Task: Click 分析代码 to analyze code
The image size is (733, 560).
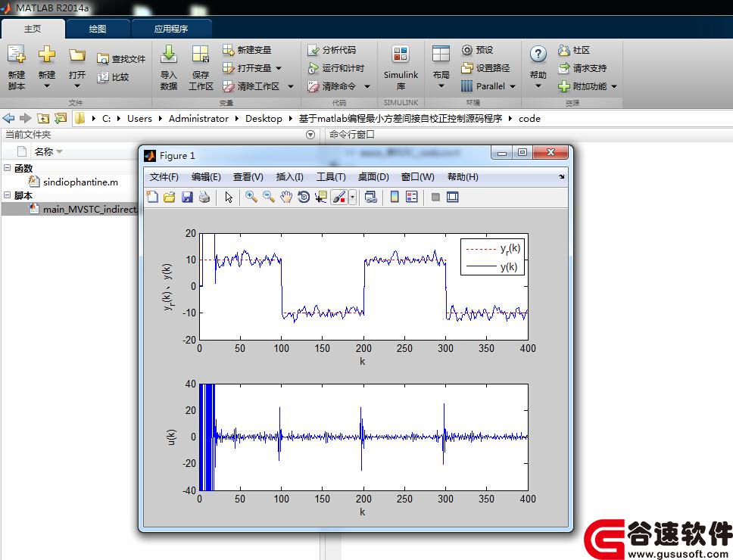Action: [332, 49]
